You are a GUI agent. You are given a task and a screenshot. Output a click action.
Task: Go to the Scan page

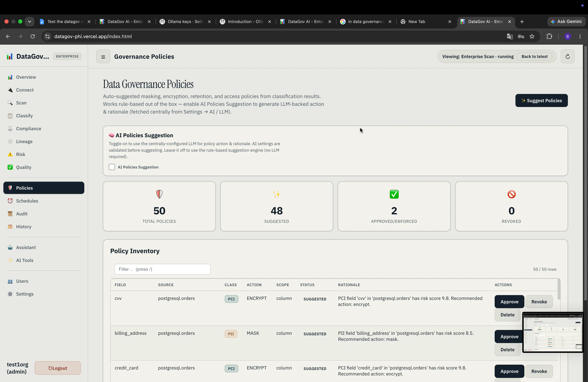click(x=43, y=103)
